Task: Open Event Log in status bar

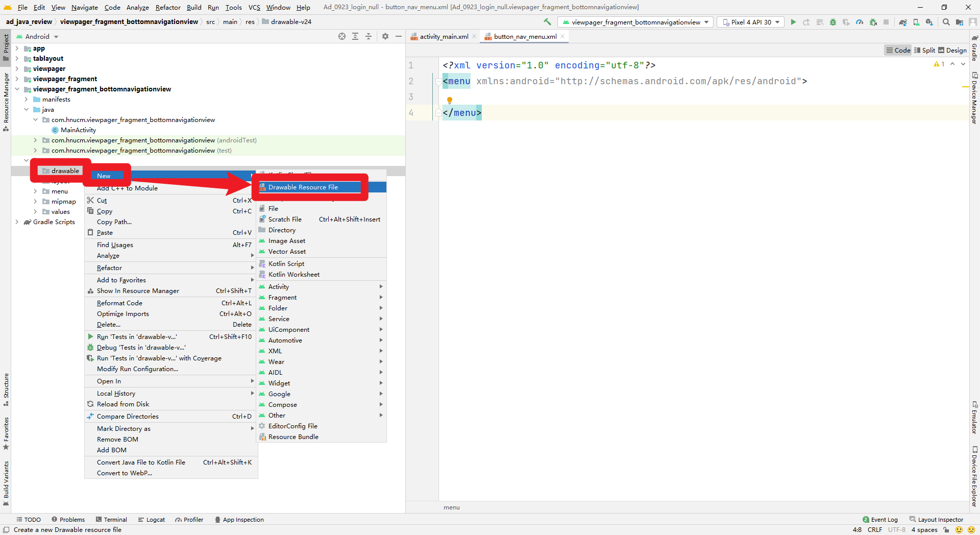Action: click(880, 520)
